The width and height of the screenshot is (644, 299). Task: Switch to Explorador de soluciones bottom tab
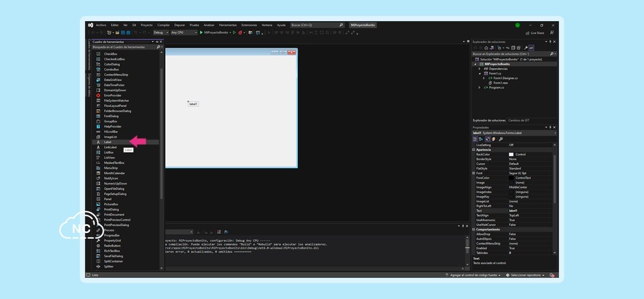pyautogui.click(x=489, y=120)
